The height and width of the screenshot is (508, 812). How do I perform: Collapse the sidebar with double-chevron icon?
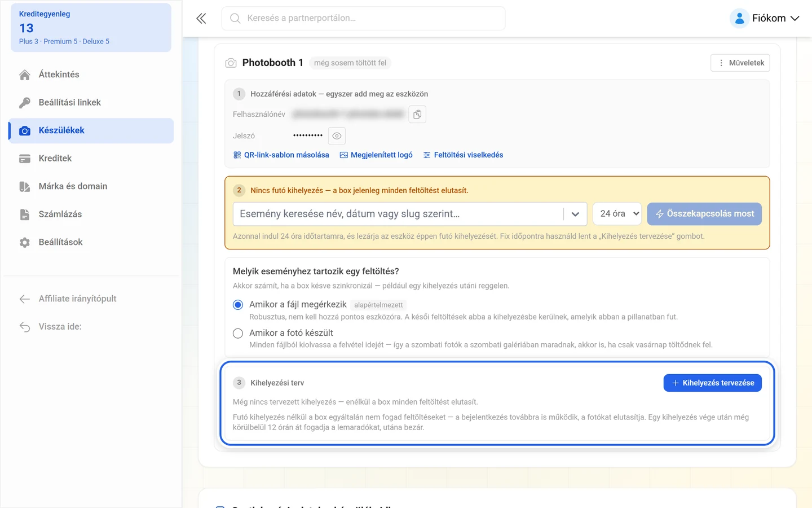(x=201, y=19)
